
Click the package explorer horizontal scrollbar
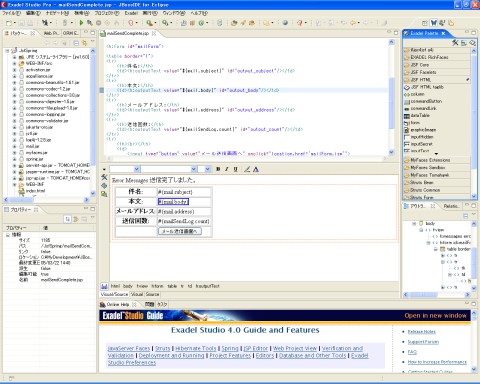click(x=47, y=200)
